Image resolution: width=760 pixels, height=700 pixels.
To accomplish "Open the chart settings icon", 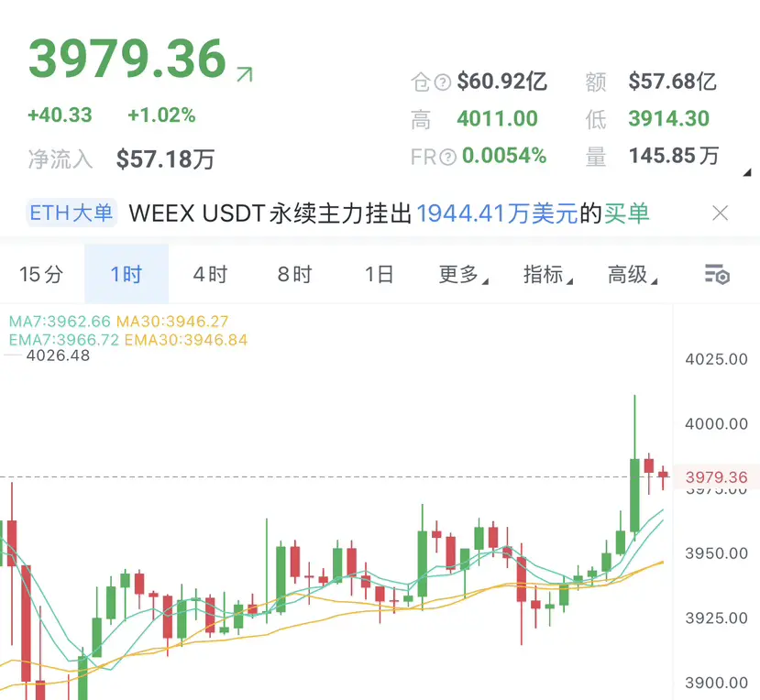I will tap(717, 274).
